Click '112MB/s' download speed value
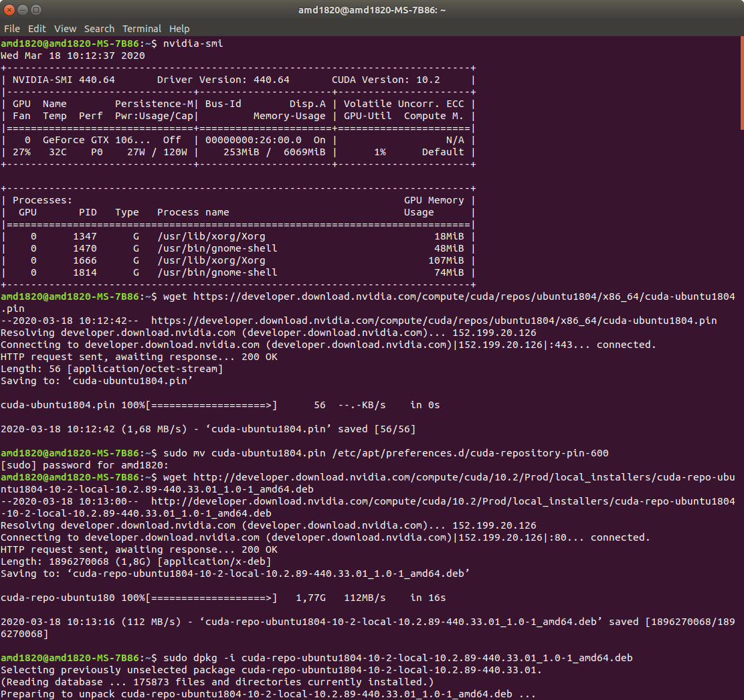The image size is (744, 700). click(365, 598)
